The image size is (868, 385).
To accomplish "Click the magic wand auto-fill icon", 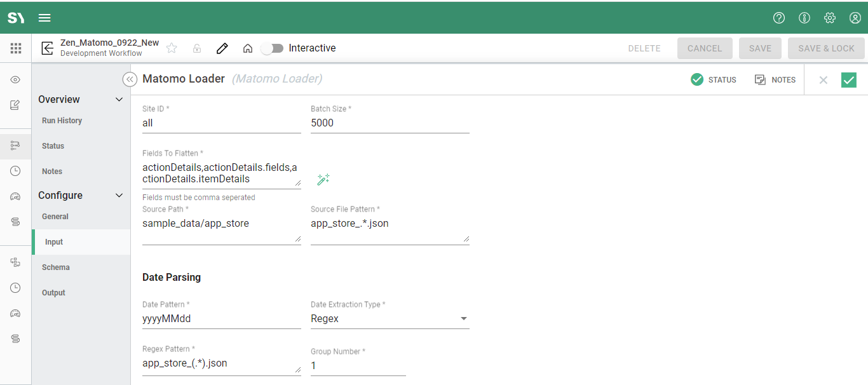I will click(323, 180).
